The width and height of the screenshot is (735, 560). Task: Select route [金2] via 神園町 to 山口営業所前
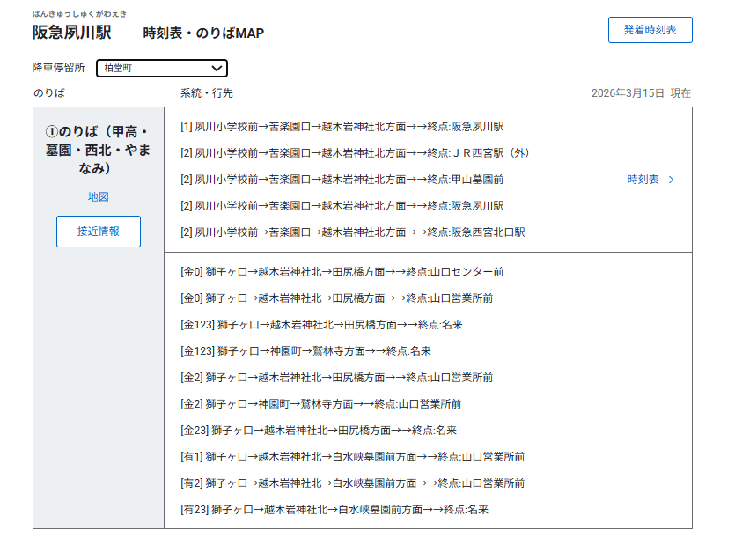click(x=320, y=404)
